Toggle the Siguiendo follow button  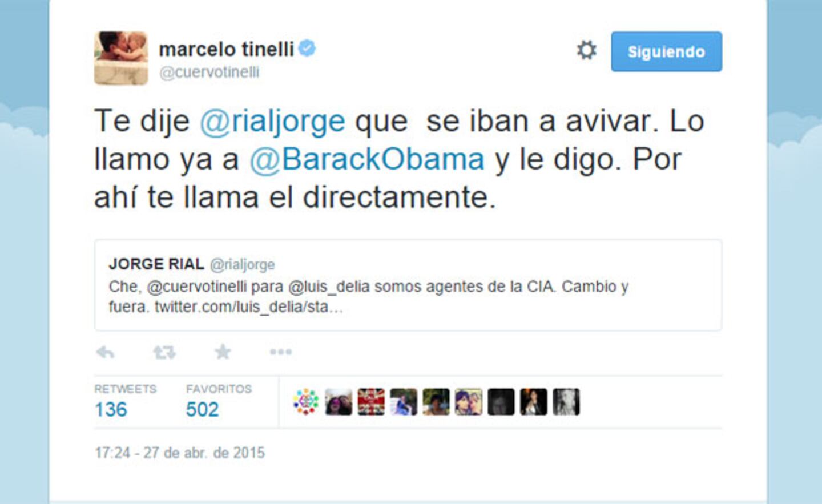pos(666,51)
